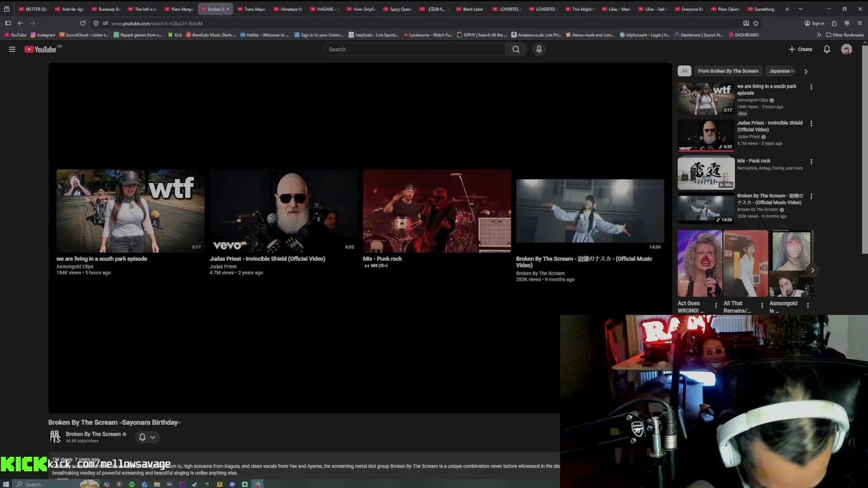868x488 pixels.
Task: Bookmark this page with the star icon
Action: (x=755, y=23)
